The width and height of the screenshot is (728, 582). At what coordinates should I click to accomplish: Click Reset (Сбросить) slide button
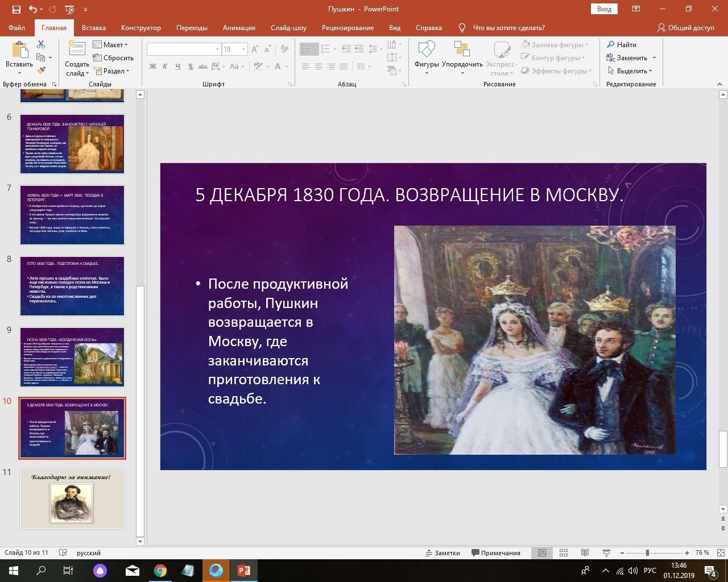pyautogui.click(x=113, y=57)
